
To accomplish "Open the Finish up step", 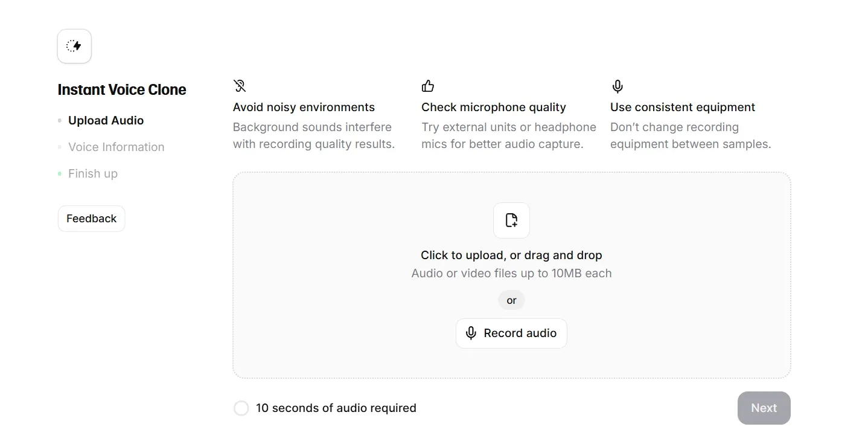I will point(93,173).
